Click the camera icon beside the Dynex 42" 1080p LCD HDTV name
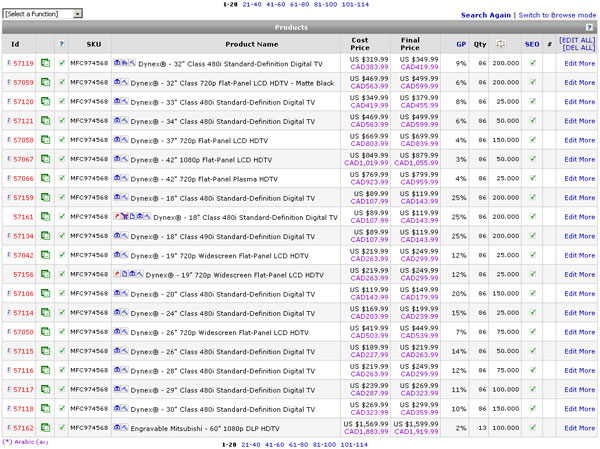The image size is (600, 449). click(117, 159)
